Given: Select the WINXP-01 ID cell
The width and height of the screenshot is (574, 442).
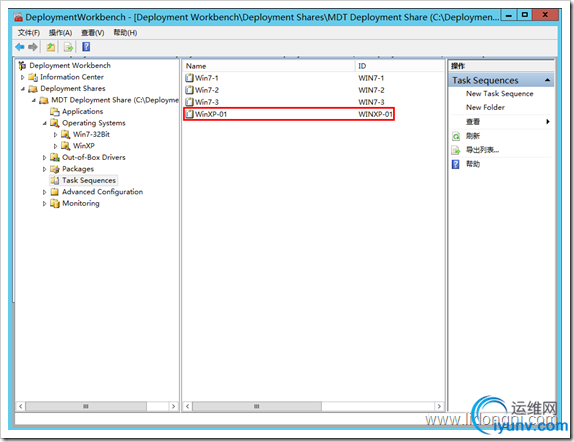Looking at the screenshot, I should pos(375,114).
